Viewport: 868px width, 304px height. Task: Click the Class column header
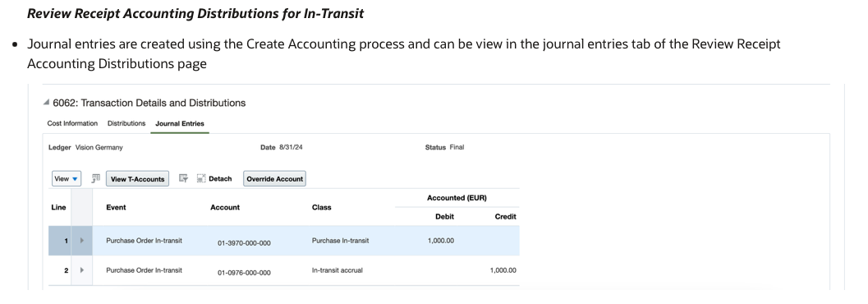coord(322,207)
